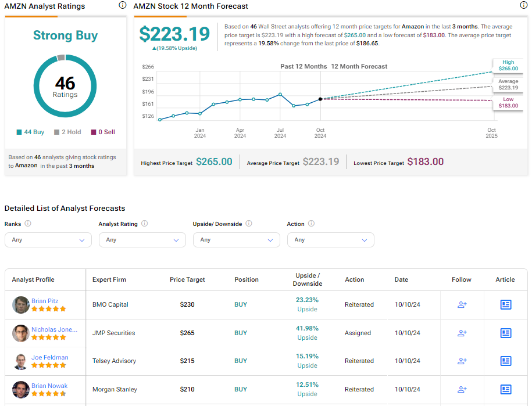Click Joe Feldman profile photo
Viewport: 532px width, 406px height.
pos(21,361)
